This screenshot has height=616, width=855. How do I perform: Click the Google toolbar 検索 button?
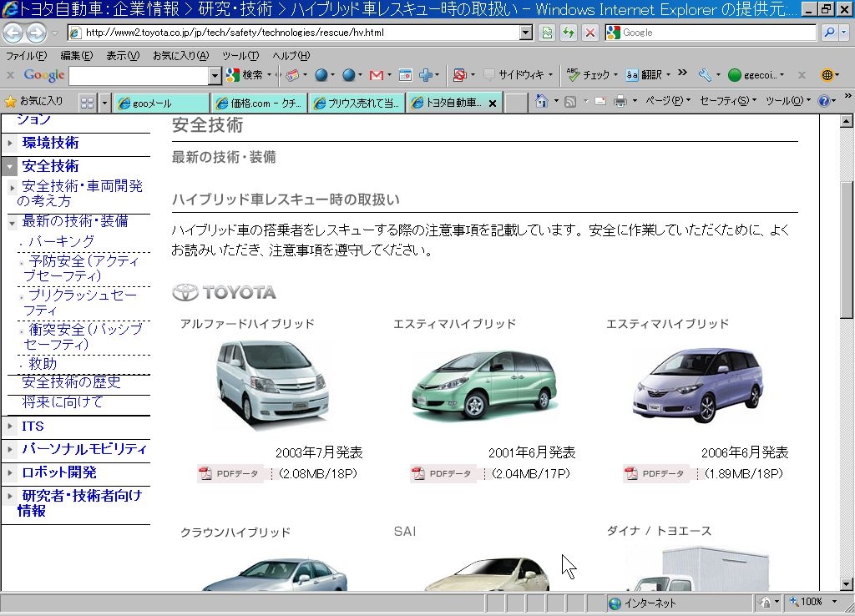(x=245, y=74)
